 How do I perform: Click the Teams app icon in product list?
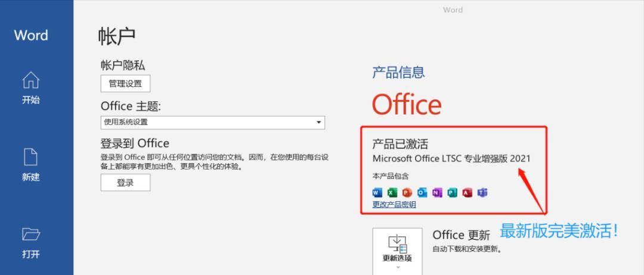tap(482, 192)
